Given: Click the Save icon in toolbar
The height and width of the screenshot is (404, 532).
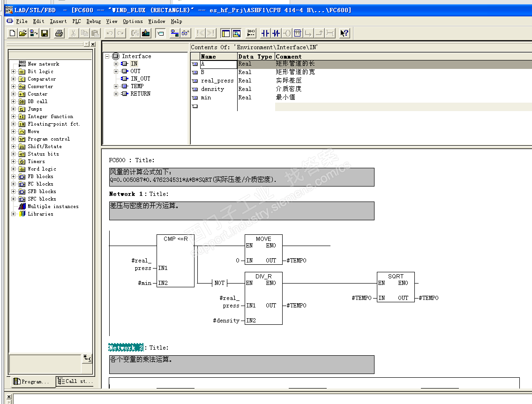Looking at the screenshot, I should [x=45, y=33].
